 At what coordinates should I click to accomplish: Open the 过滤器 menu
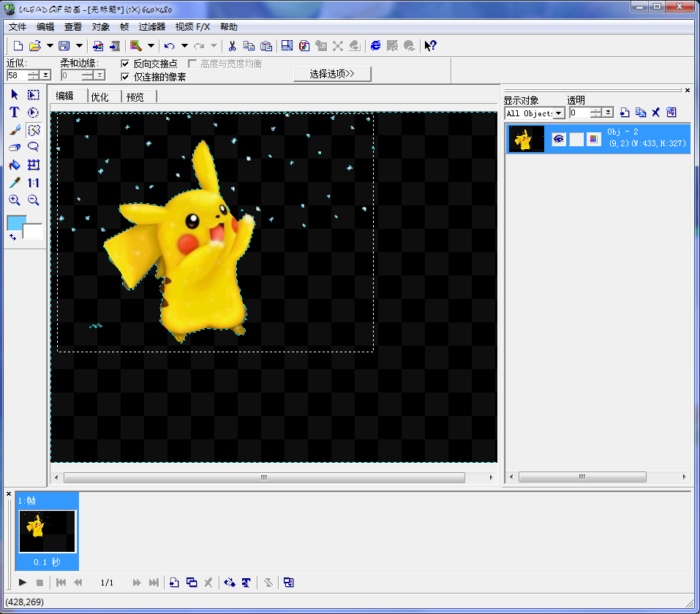pyautogui.click(x=152, y=27)
